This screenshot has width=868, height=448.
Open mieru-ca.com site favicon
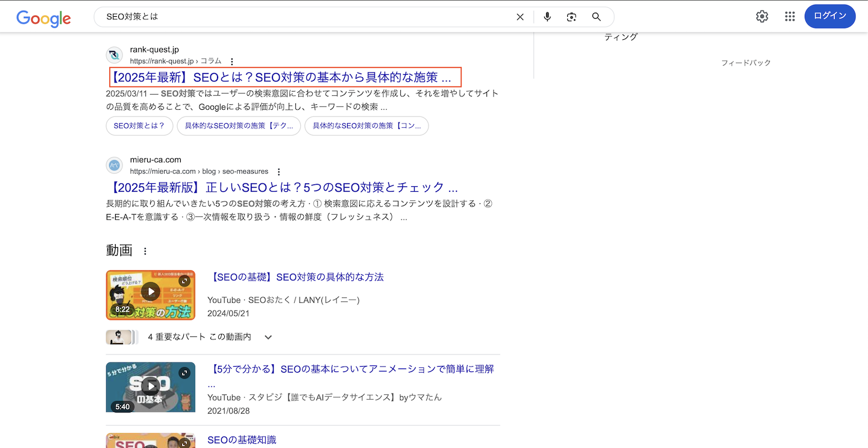pos(115,166)
